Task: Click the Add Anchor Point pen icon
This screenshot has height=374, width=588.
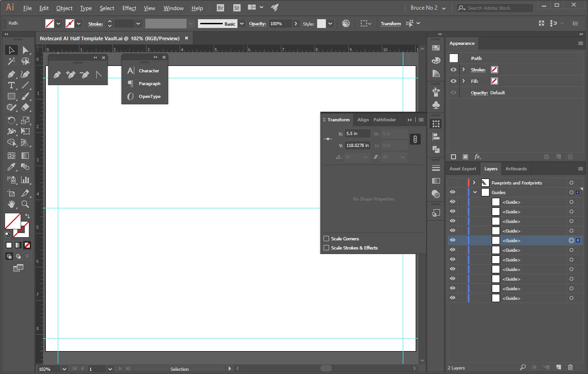Action: 71,75
